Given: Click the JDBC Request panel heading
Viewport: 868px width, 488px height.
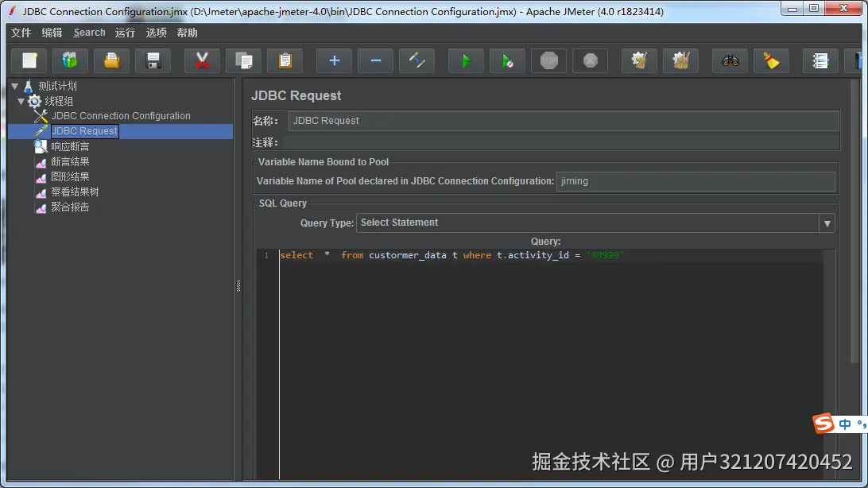Looking at the screenshot, I should point(296,95).
